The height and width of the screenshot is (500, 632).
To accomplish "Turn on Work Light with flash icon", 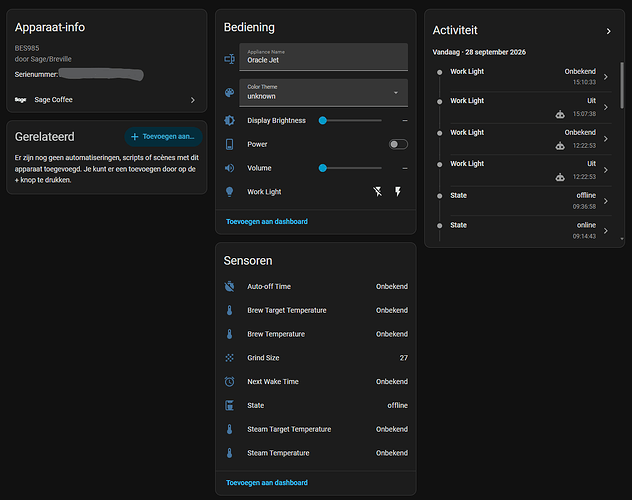I will pyautogui.click(x=398, y=191).
